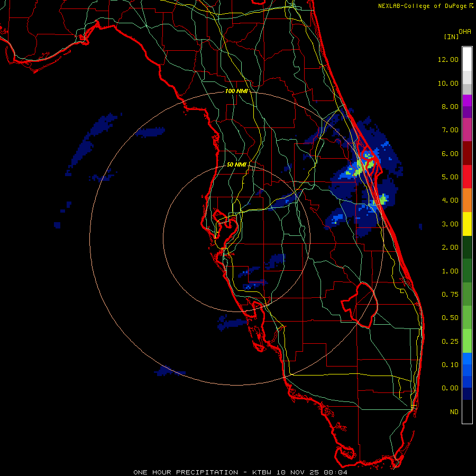Screen dimensions: 476x476
Task: Click the [IN] units label
Action: point(452,36)
